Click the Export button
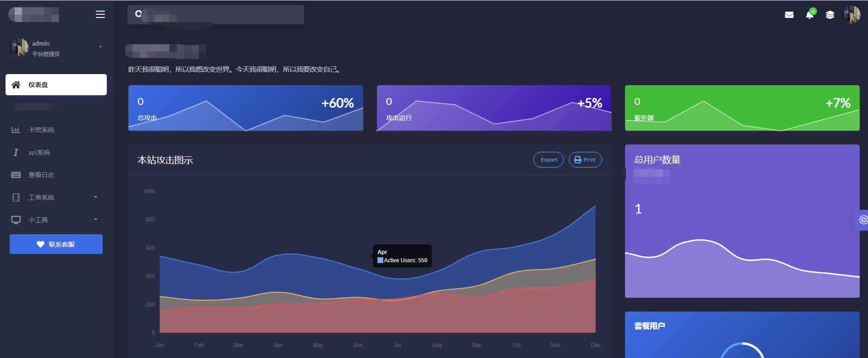868x358 pixels. 548,160
